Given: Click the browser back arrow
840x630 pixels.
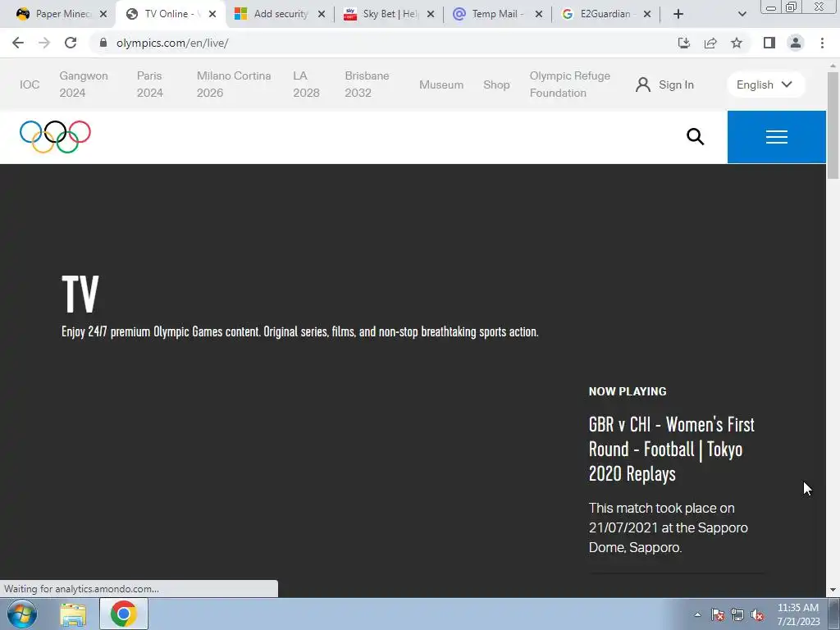Looking at the screenshot, I should point(18,43).
